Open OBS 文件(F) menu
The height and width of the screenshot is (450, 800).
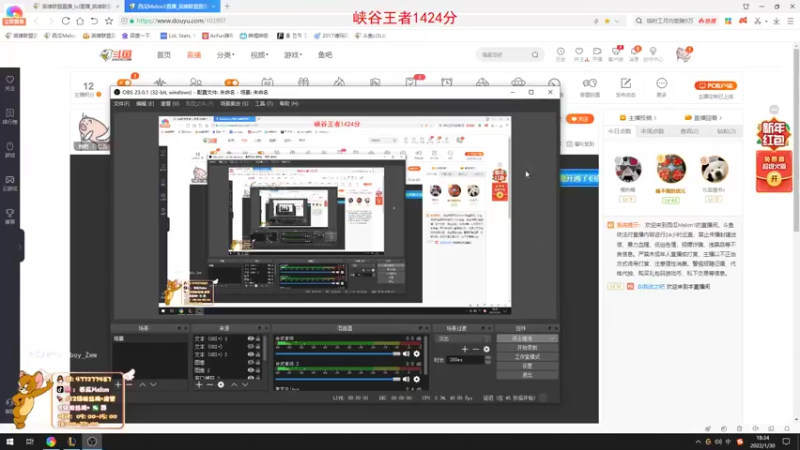tap(121, 104)
